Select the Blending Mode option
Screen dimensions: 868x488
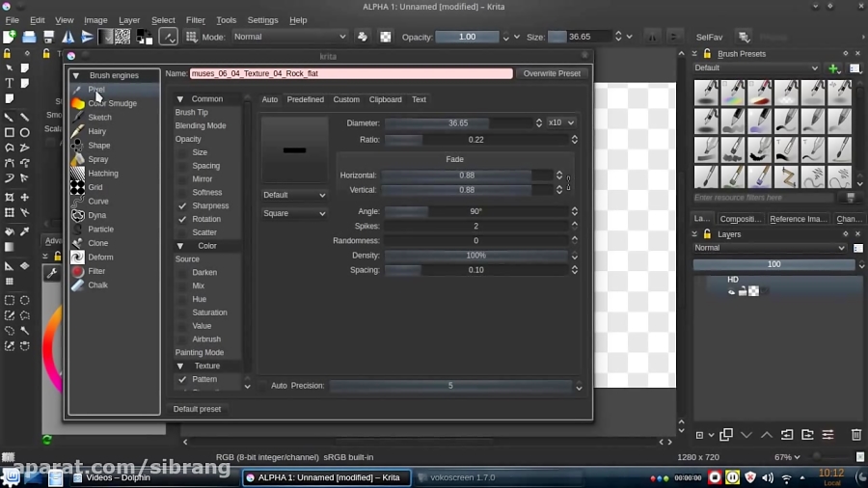pos(201,125)
